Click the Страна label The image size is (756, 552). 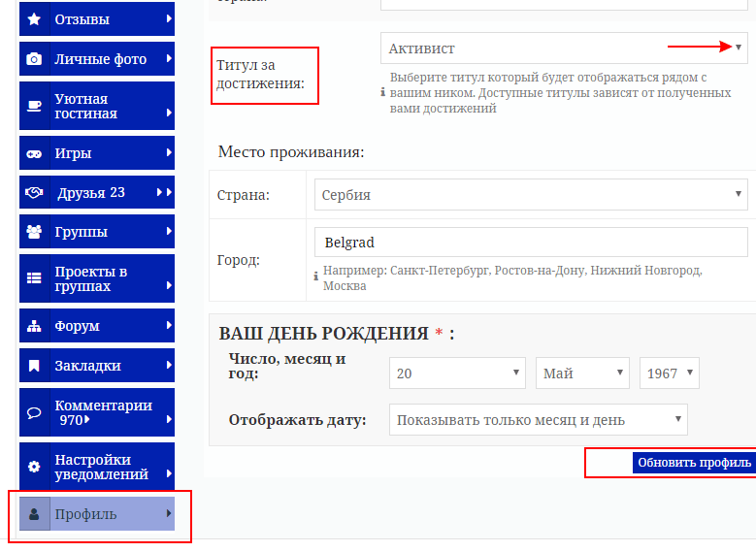pyautogui.click(x=244, y=195)
